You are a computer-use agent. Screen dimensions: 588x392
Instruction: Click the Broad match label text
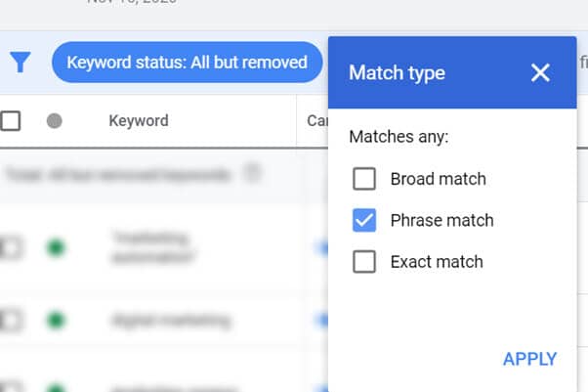(x=438, y=179)
